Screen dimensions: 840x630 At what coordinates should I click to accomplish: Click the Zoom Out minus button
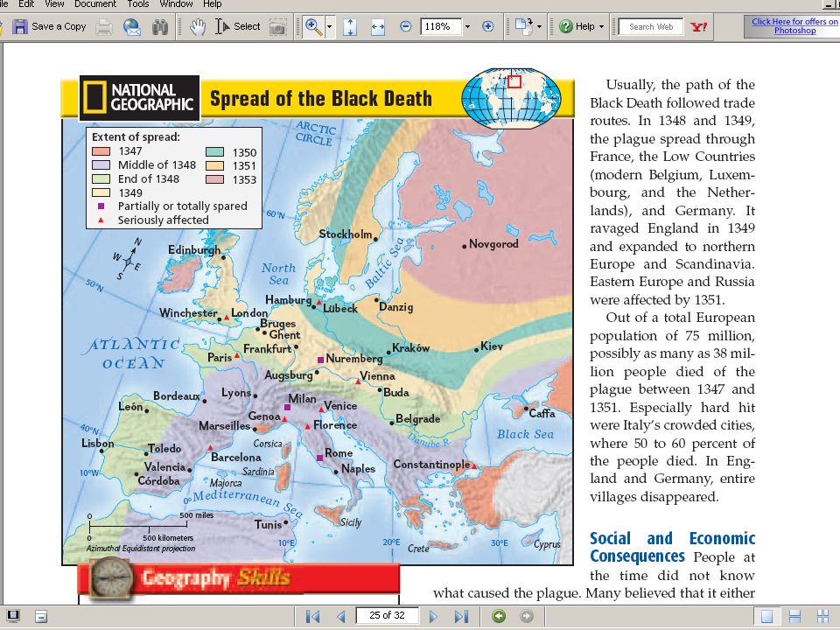pyautogui.click(x=406, y=26)
